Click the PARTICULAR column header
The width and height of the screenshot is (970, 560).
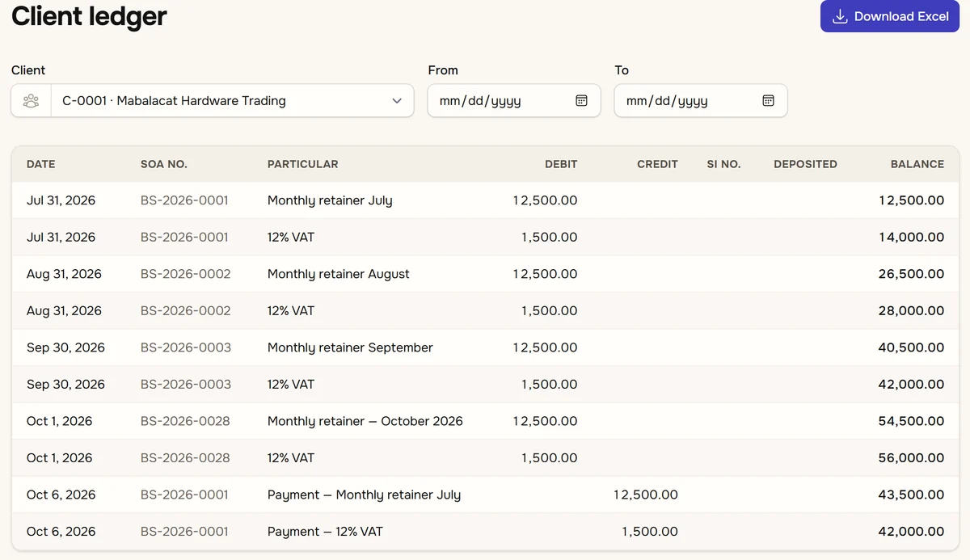coord(303,164)
